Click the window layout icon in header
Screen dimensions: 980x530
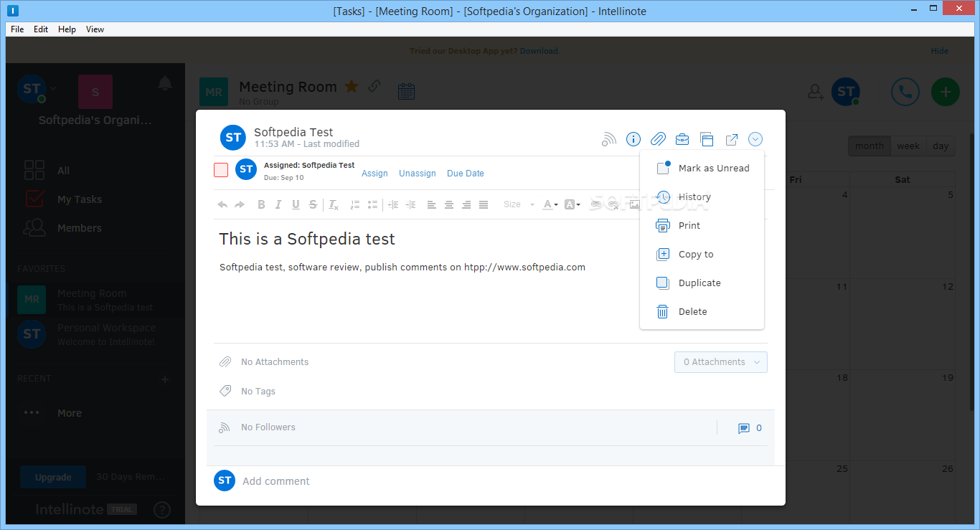coord(707,139)
